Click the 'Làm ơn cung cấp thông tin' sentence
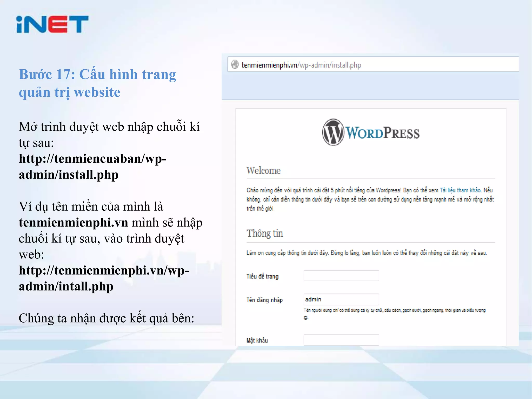This screenshot has width=532, height=399. [x=367, y=253]
